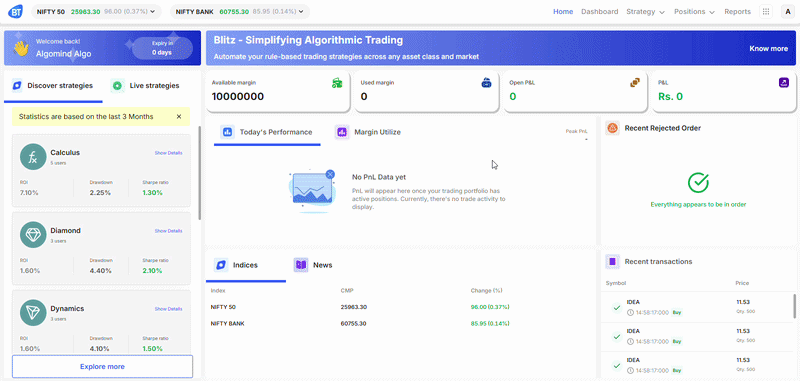This screenshot has height=381, width=800.
Task: Click the purple P&L card icon
Action: 784,83
